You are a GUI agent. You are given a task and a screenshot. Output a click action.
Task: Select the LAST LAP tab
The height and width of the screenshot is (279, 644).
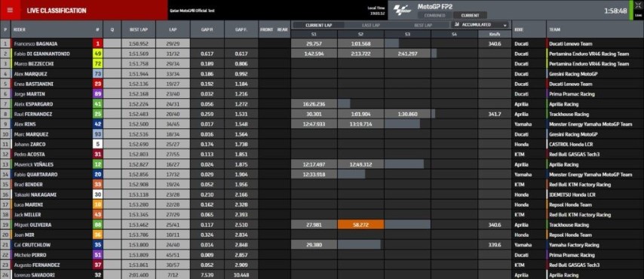370,25
